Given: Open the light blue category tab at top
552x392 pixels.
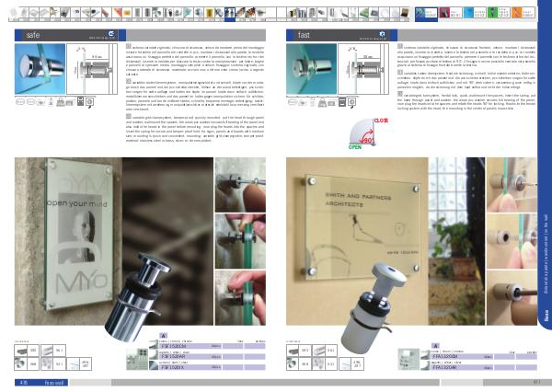Looking at the screenshot, I should coord(475,13).
